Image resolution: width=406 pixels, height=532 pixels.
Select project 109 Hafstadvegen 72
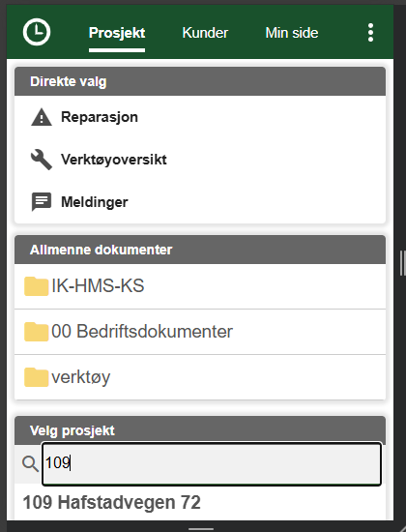(111, 502)
